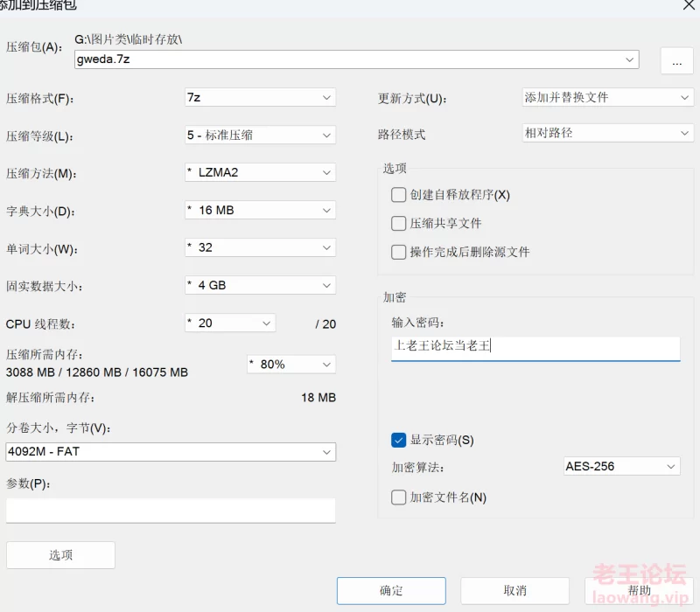Click the 压缩所需内存 value '3088 MB / 12860 MB / 16075 MB'

click(x=97, y=372)
